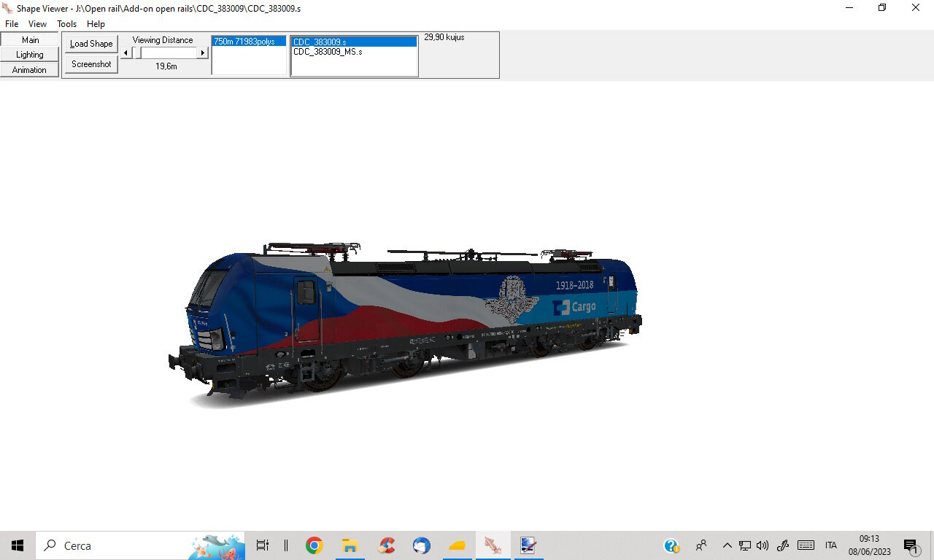Select CDC_383009_MS.s in the shape list
Screen dimensions: 934x560
point(354,52)
